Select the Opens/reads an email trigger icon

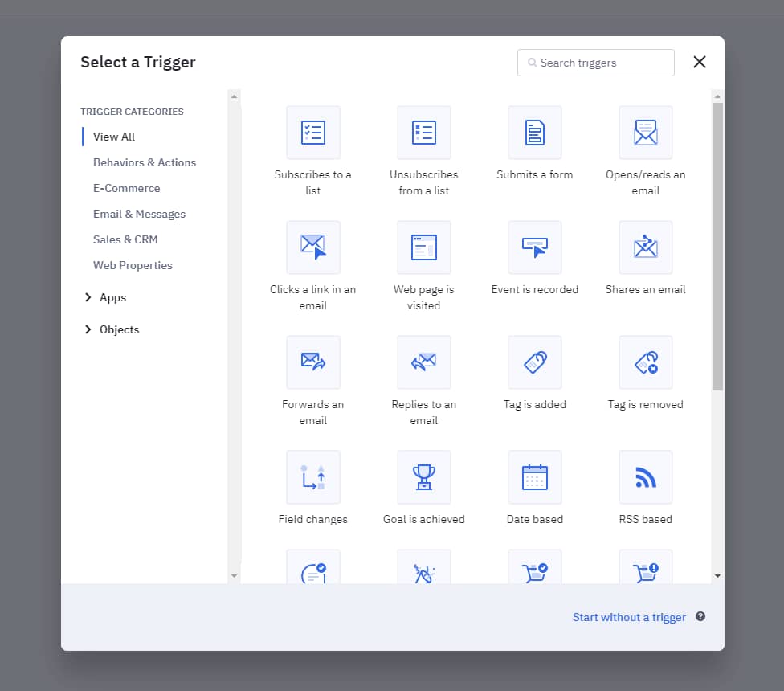coord(646,133)
